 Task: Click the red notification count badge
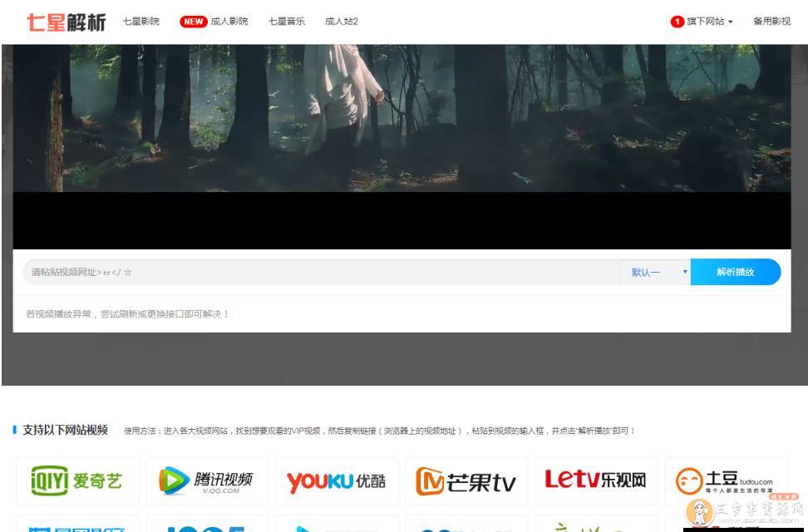(677, 22)
